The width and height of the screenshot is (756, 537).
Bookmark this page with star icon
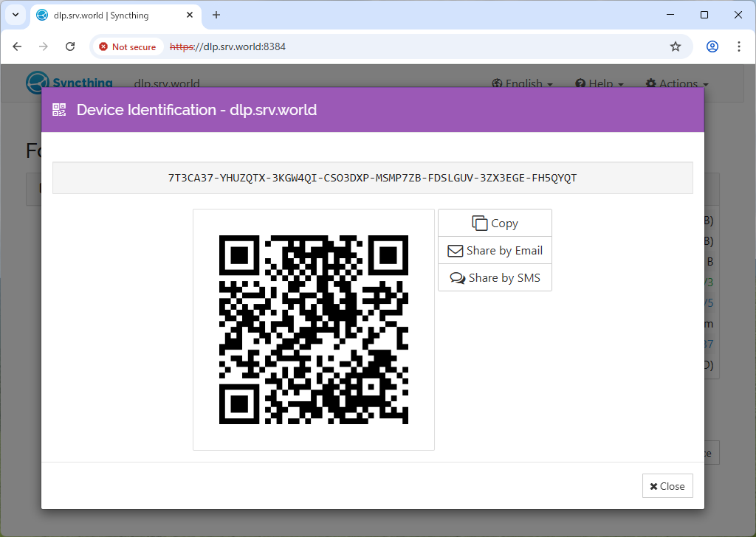[x=675, y=46]
